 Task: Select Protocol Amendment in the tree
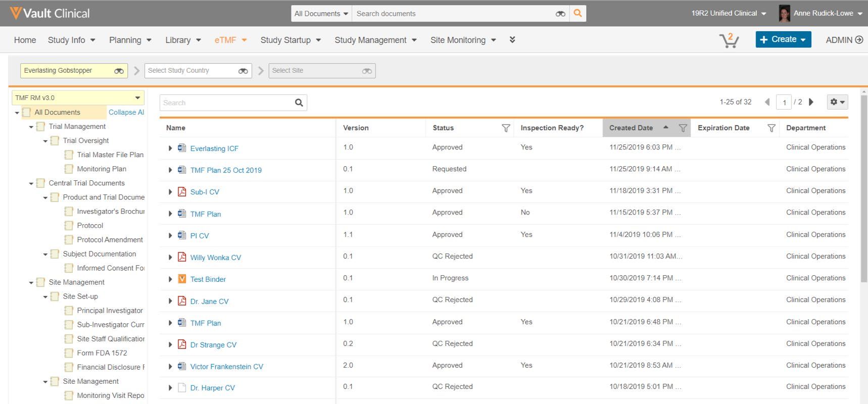(110, 240)
